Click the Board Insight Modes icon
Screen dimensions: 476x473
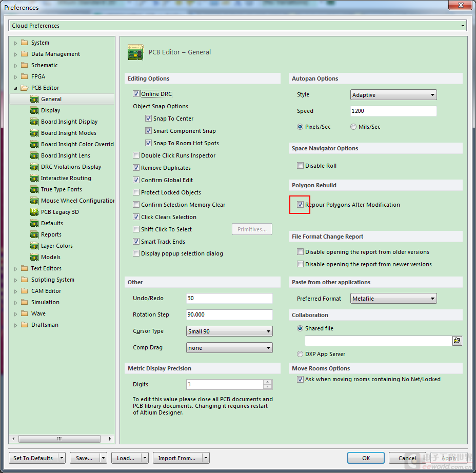click(34, 133)
